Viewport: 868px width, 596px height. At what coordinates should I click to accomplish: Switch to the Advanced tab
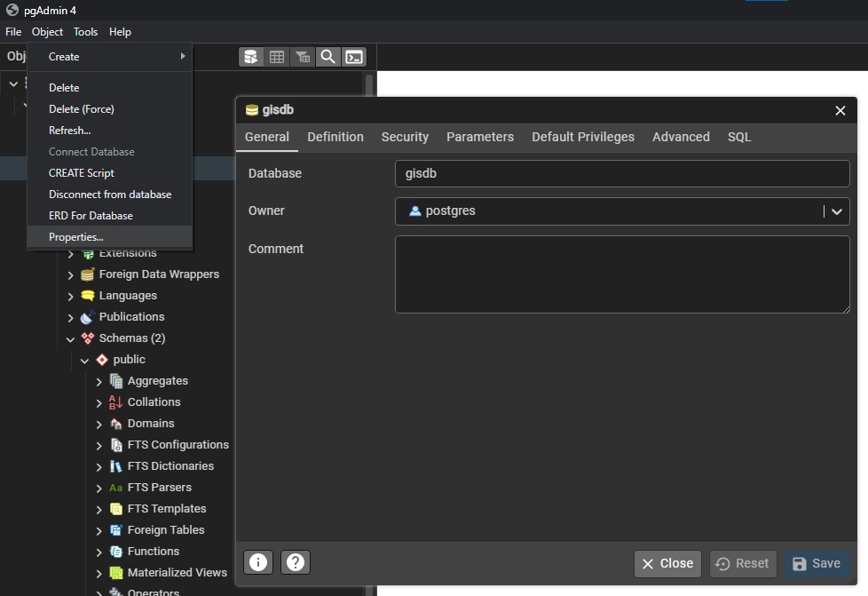(681, 137)
